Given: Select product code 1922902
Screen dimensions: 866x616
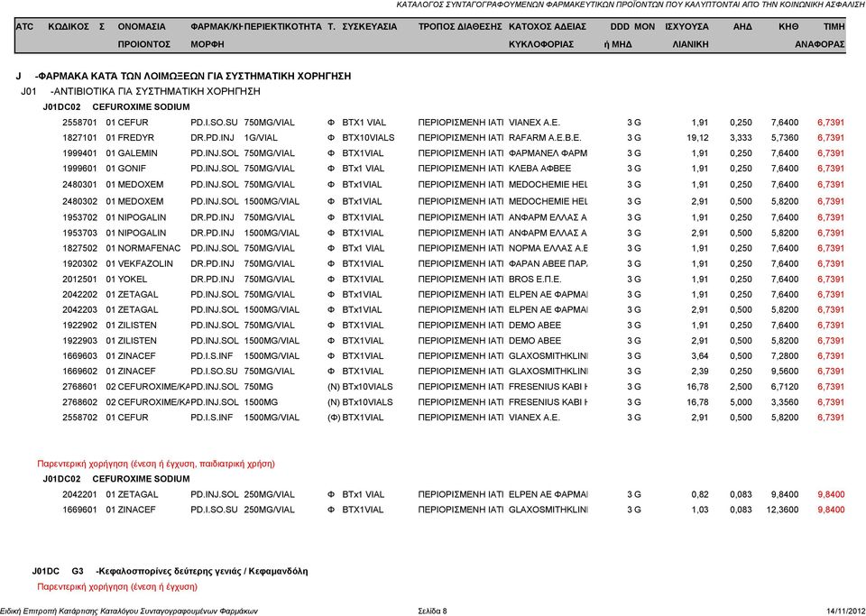Looking at the screenshot, I should [x=79, y=326].
